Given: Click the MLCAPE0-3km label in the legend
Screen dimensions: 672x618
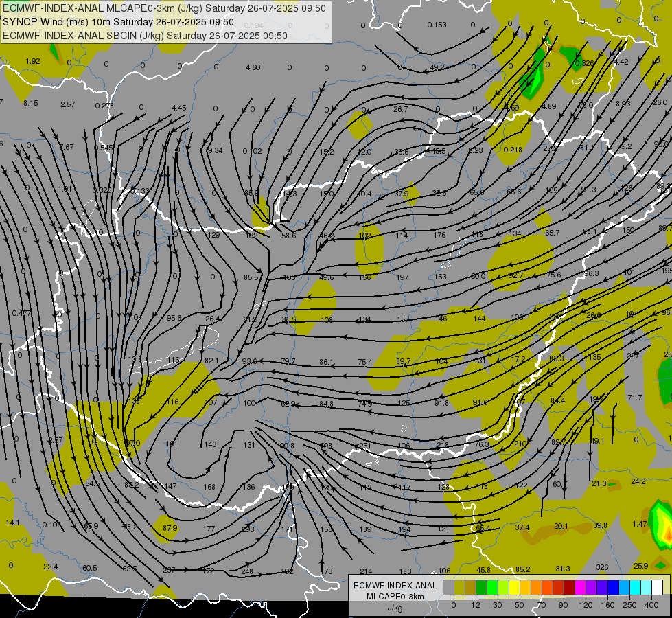Looking at the screenshot, I should click(x=395, y=597).
